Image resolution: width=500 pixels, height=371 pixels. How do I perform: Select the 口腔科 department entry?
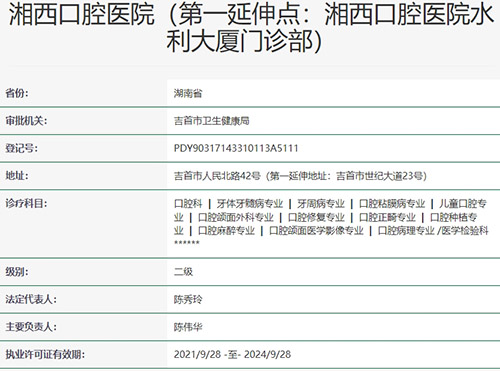(x=188, y=203)
